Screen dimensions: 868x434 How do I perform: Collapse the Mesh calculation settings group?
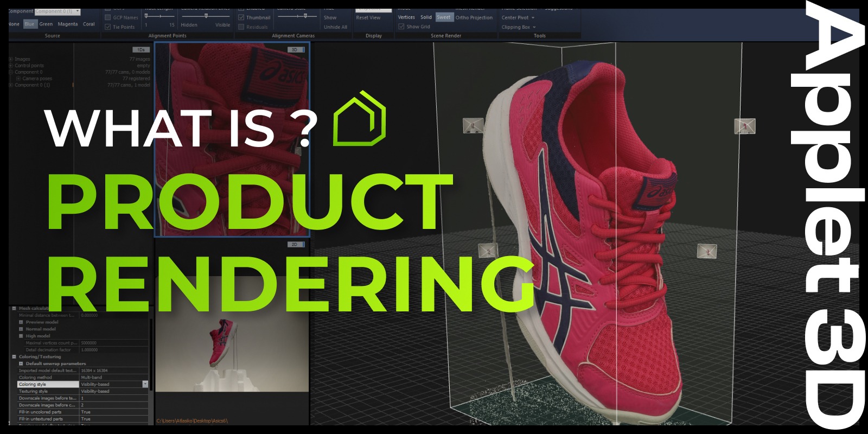pyautogui.click(x=14, y=308)
